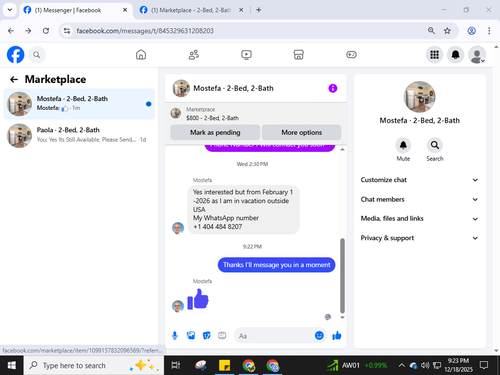Open the emoji picker smiley icon
The width and height of the screenshot is (500, 375).
319,335
